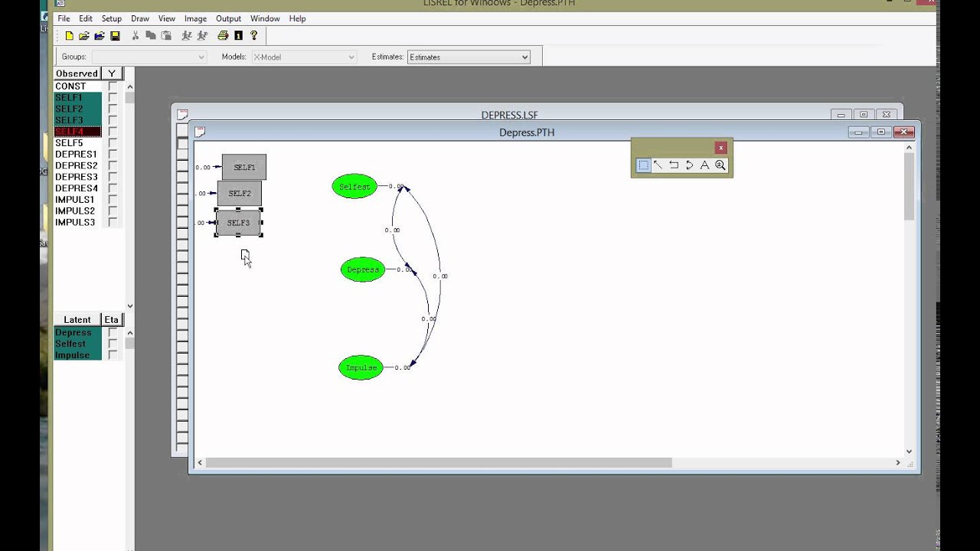Click the Copy toolbar icon
The image size is (980, 551).
150,36
